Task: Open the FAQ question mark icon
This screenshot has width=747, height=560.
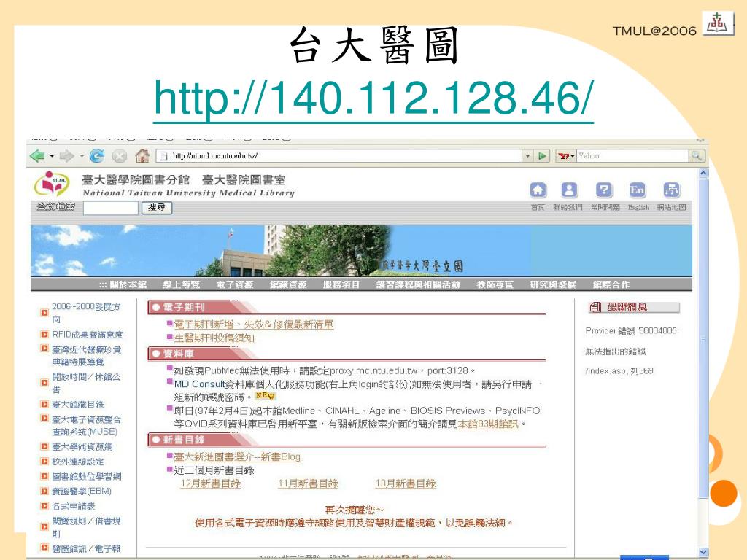Action: 603,190
